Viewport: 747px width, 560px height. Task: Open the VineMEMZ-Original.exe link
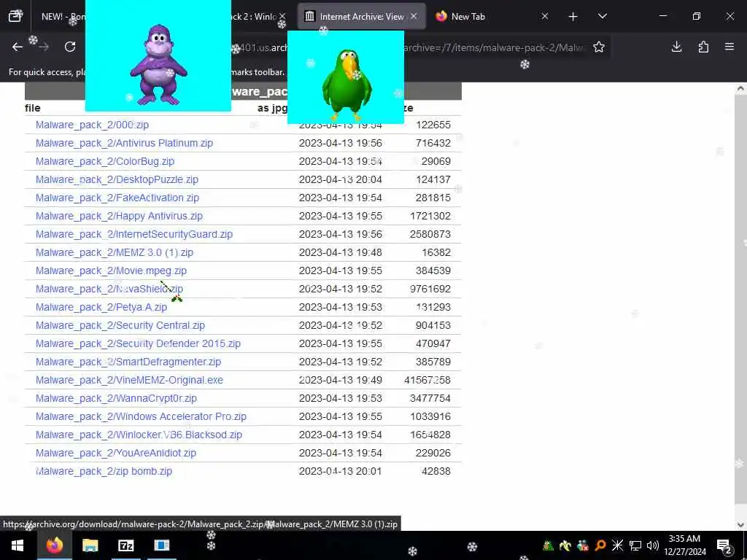pyautogui.click(x=129, y=380)
